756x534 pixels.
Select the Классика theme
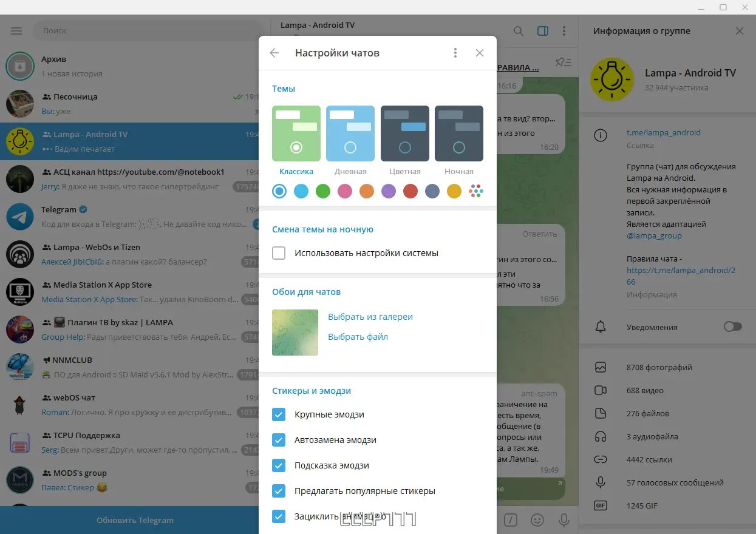296,133
